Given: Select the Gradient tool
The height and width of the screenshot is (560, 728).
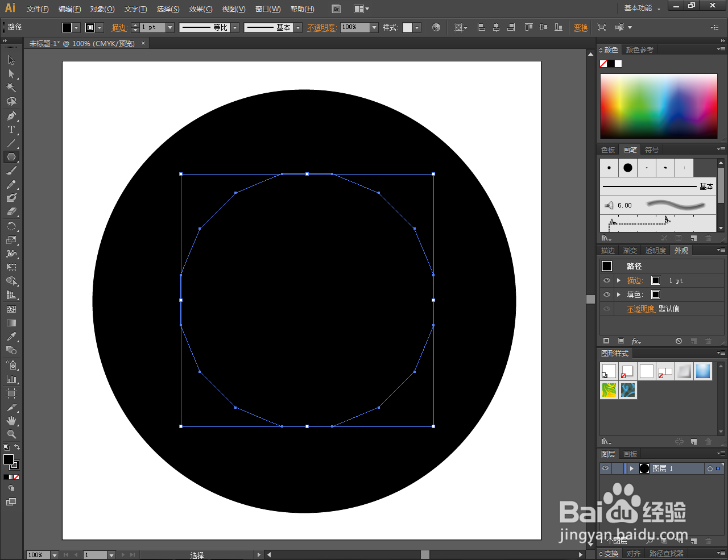Looking at the screenshot, I should click(x=11, y=323).
